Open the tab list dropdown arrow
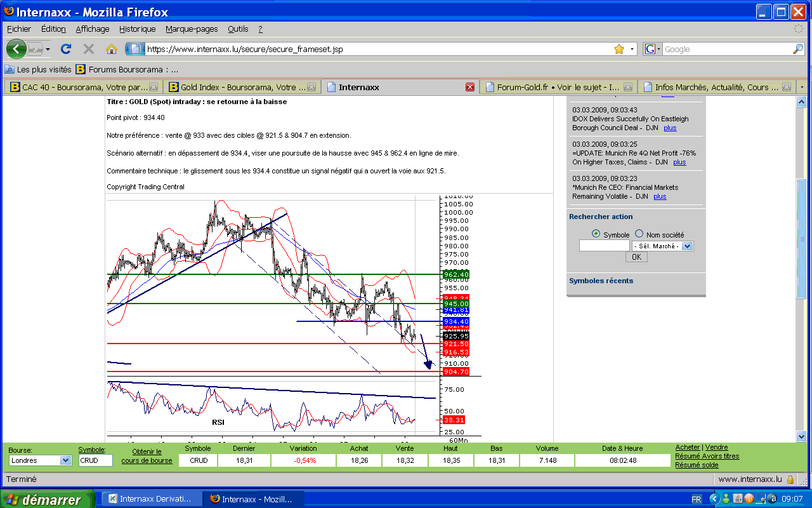812x508 pixels. [802, 87]
